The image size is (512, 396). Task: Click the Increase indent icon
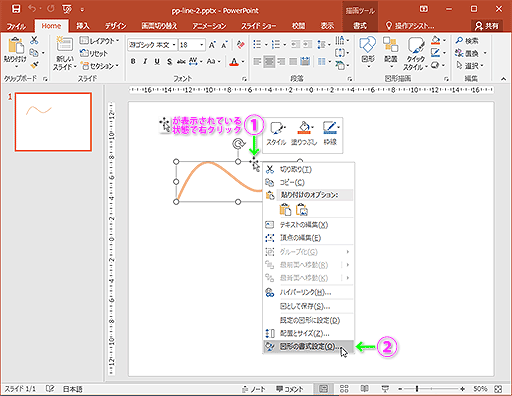click(x=307, y=44)
